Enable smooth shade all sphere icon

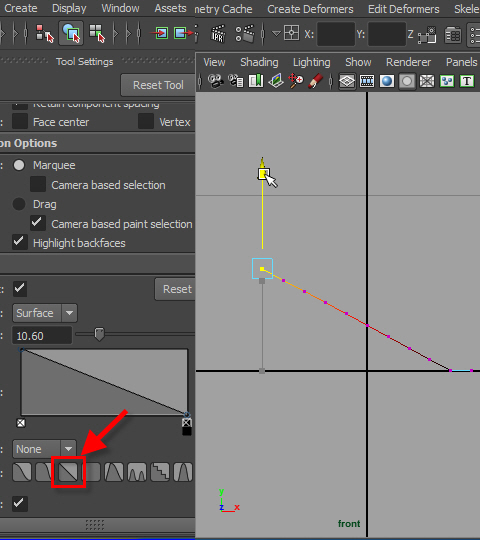click(387, 82)
